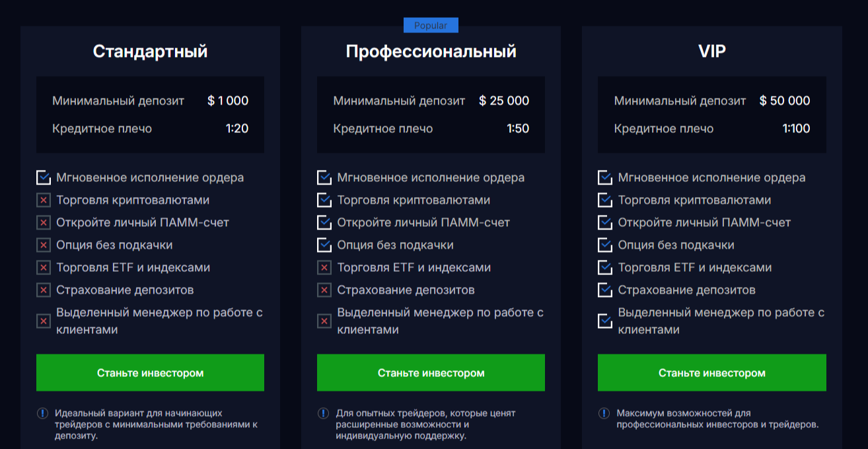Viewport: 868px width, 449px height.
Task: Click the Профессиональный plan title
Action: pyautogui.click(x=431, y=52)
